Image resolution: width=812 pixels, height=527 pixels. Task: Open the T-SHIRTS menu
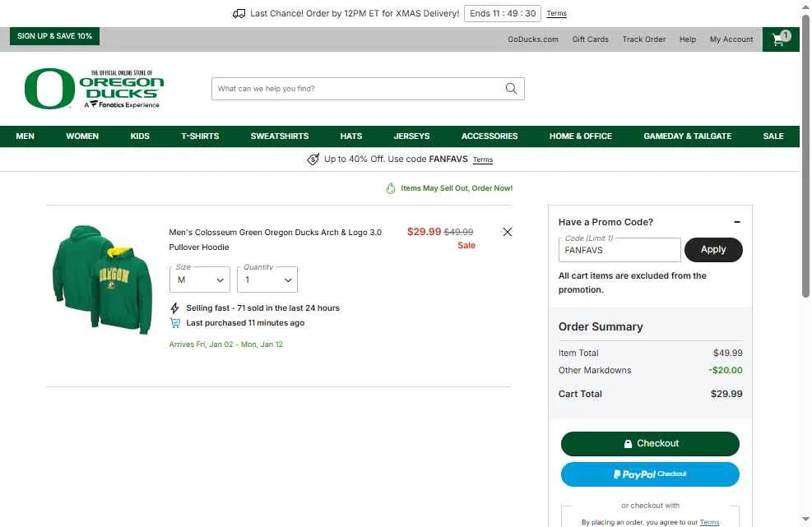coord(200,136)
